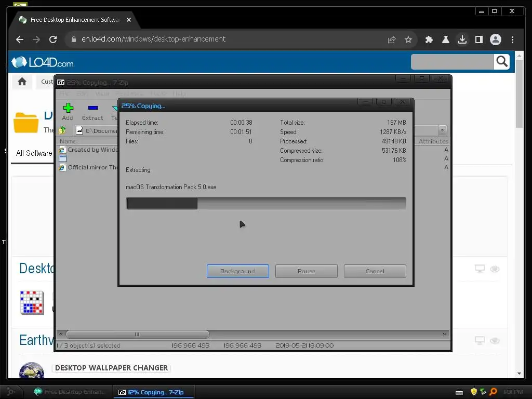Click the 7-Zip horizontal scrollbar thumb
Viewport: 532px width, 399px height.
pyautogui.click(x=137, y=334)
